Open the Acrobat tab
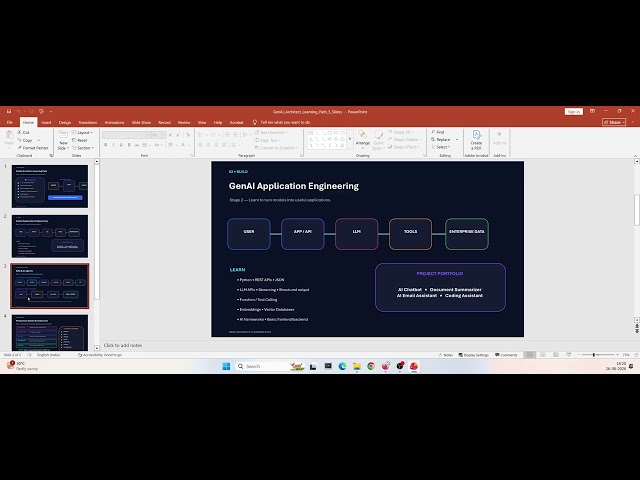Screen dimensions: 640x480 [x=236, y=122]
